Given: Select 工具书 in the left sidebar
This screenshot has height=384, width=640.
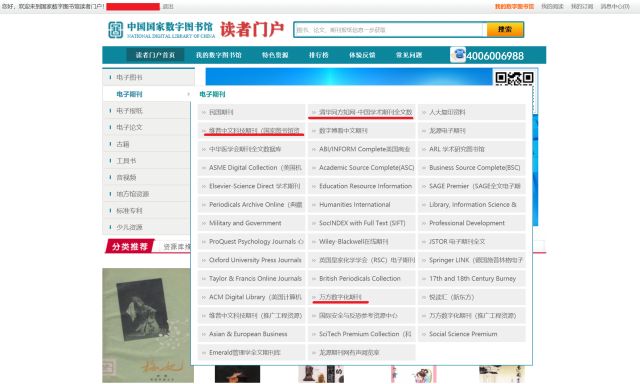Looking at the screenshot, I should (126, 161).
